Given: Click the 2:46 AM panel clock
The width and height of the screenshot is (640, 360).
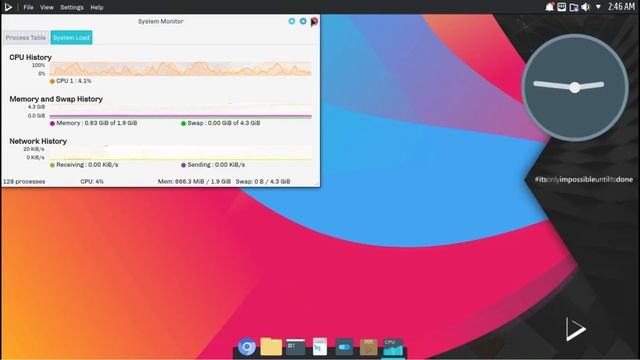Looking at the screenshot, I should (621, 7).
